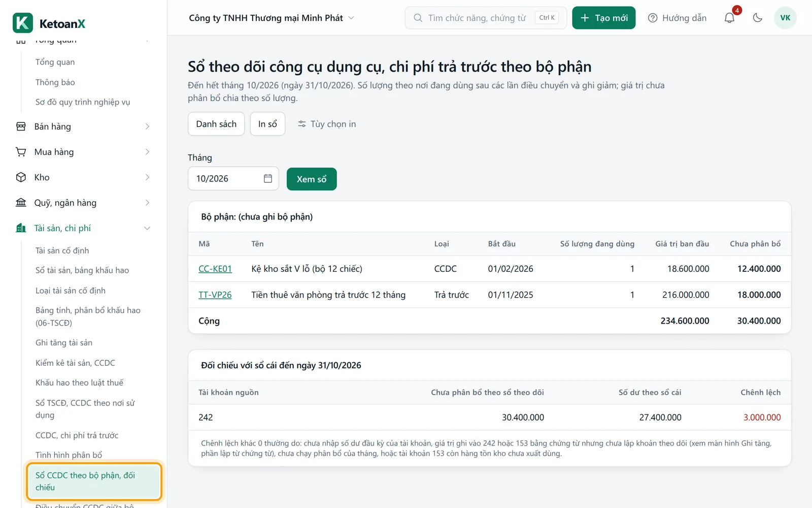Open Khấu hao theo luật thuế
The width and height of the screenshot is (812, 508).
pyautogui.click(x=79, y=383)
